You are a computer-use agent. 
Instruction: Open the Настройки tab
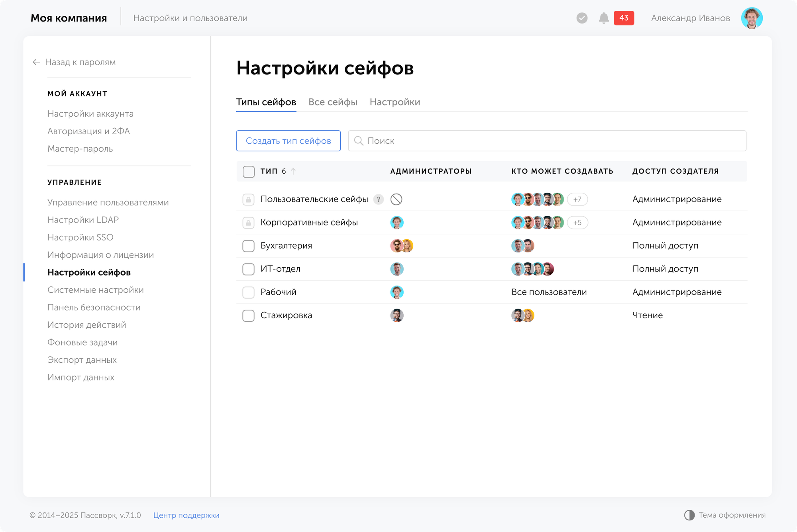coord(395,102)
